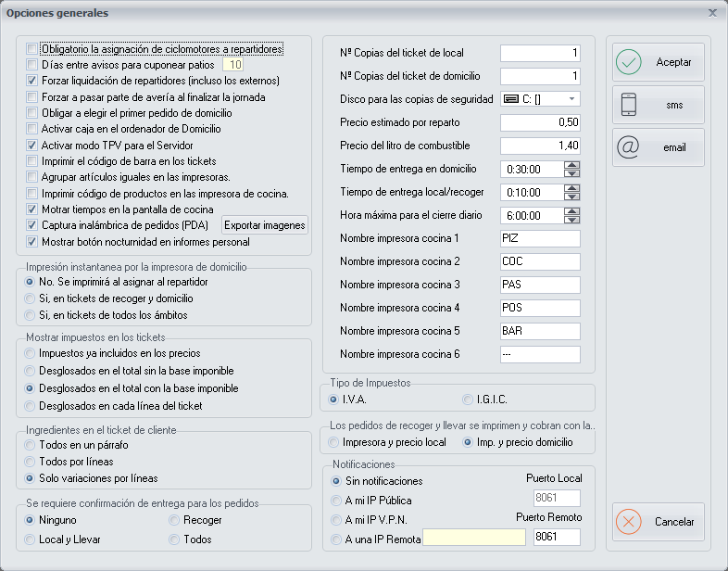Click the Puerto Remoto port field
Screen dimensions: 728x571
coord(557,538)
